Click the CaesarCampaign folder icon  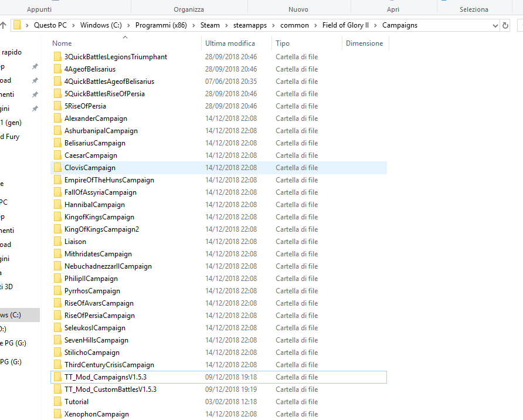coord(57,155)
